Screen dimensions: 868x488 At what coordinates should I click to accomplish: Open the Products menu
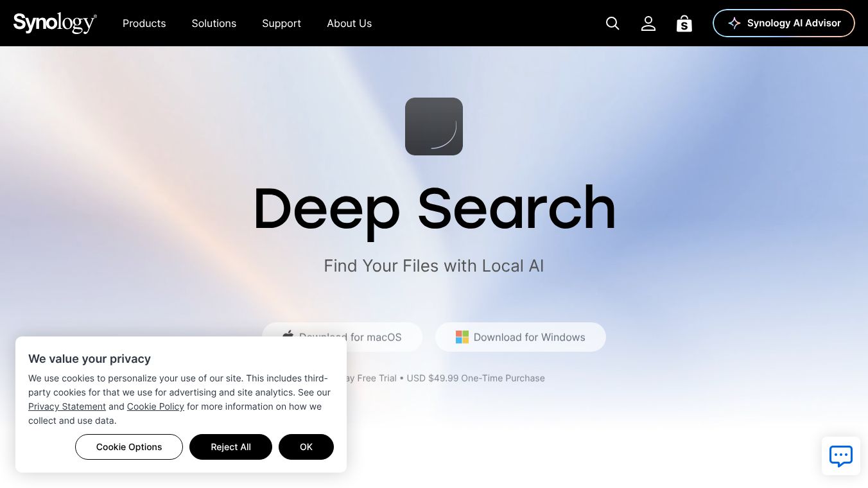pos(144,23)
